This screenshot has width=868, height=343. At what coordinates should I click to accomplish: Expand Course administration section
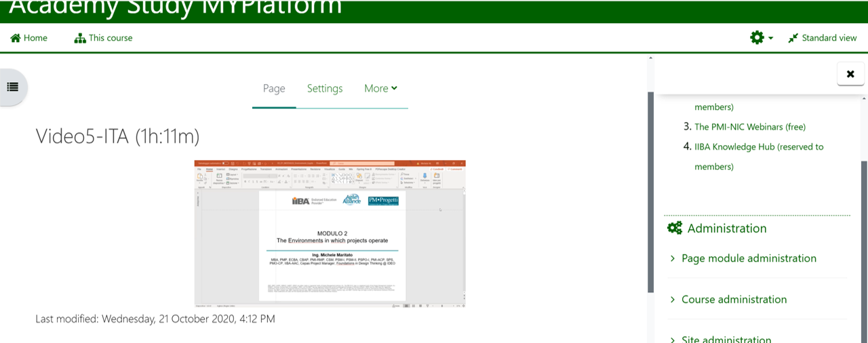[734, 300]
